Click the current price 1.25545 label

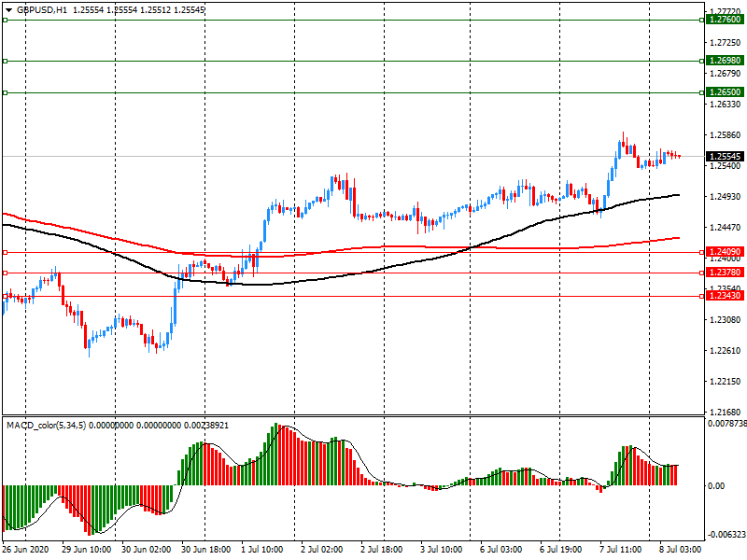click(724, 157)
